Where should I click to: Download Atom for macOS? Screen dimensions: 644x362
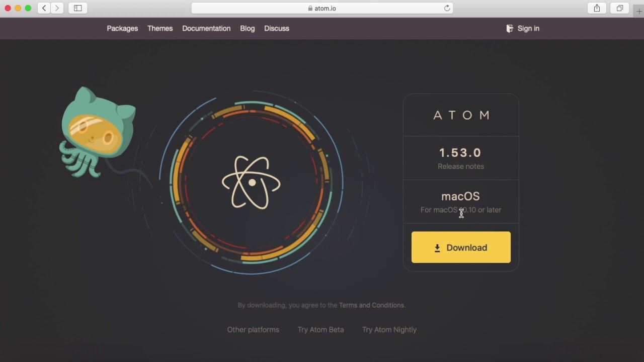[x=461, y=247]
